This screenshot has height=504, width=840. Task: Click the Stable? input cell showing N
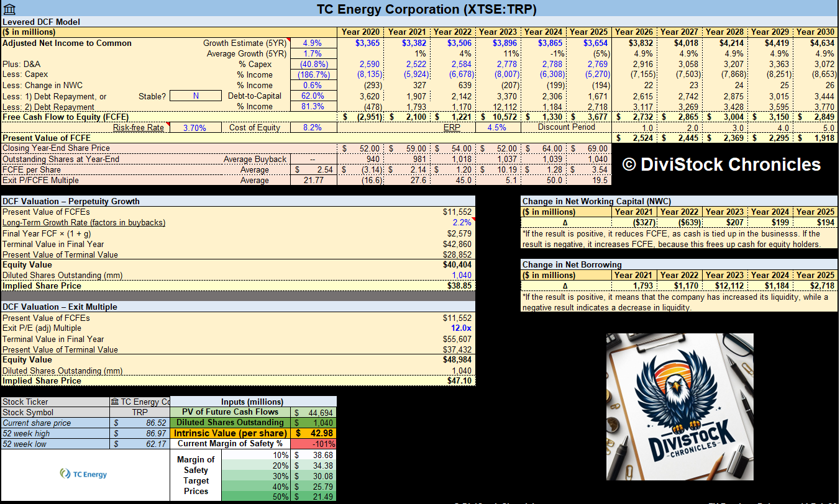tap(196, 96)
